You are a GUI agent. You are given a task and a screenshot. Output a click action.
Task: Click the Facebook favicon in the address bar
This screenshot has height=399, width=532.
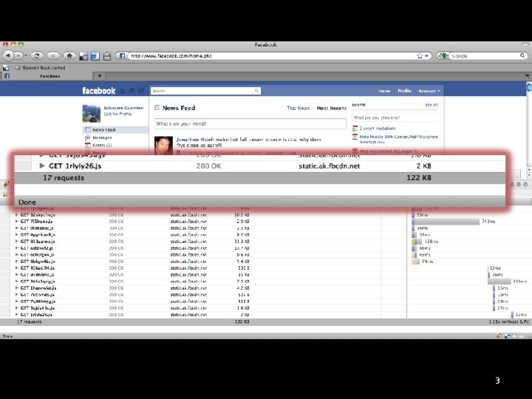(122, 55)
